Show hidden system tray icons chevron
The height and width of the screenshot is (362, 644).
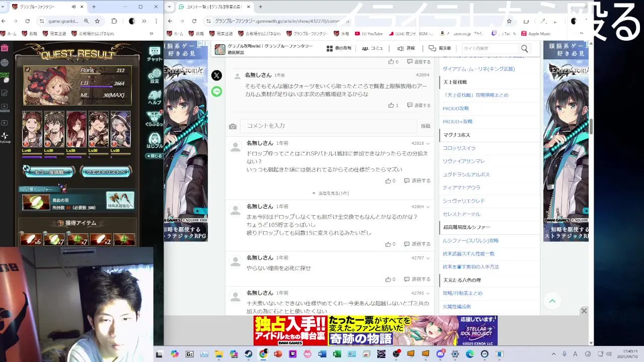coord(553,354)
